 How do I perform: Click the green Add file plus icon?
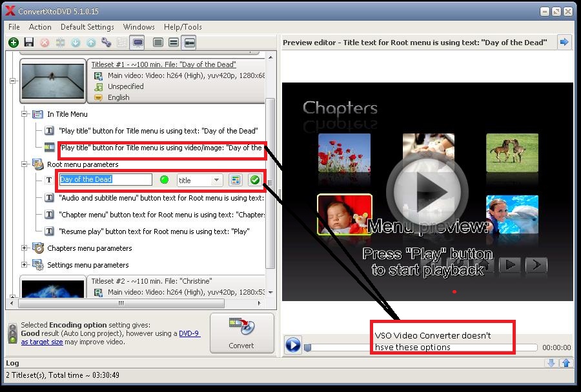[14, 43]
